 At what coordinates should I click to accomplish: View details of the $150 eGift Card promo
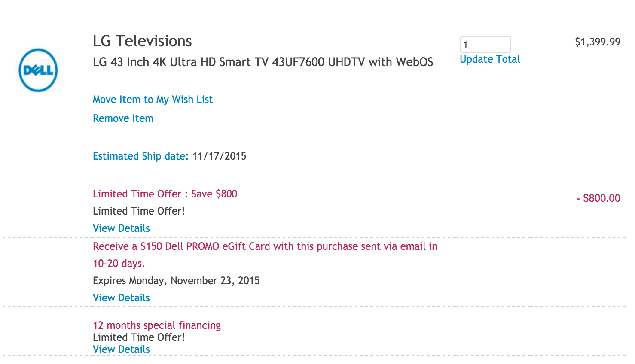121,297
